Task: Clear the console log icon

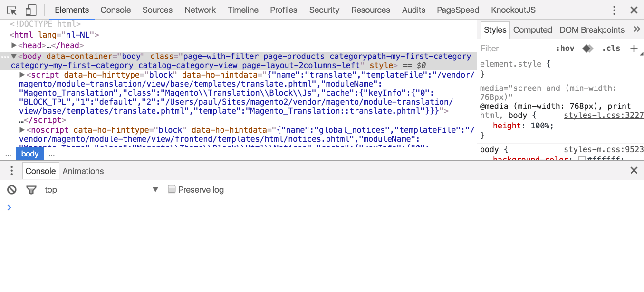Action: (12, 190)
